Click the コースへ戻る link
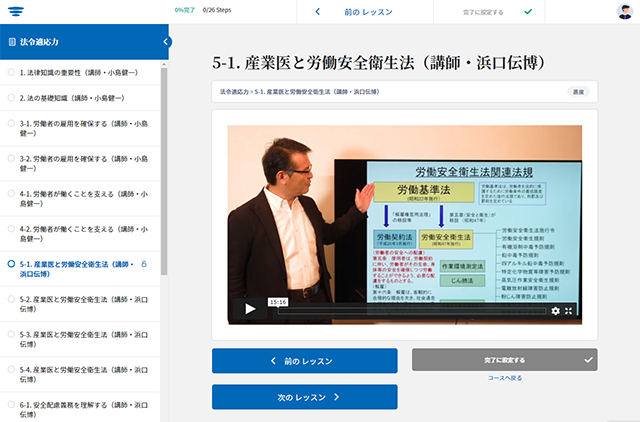Screen dimensions: 640x422 coord(504,379)
